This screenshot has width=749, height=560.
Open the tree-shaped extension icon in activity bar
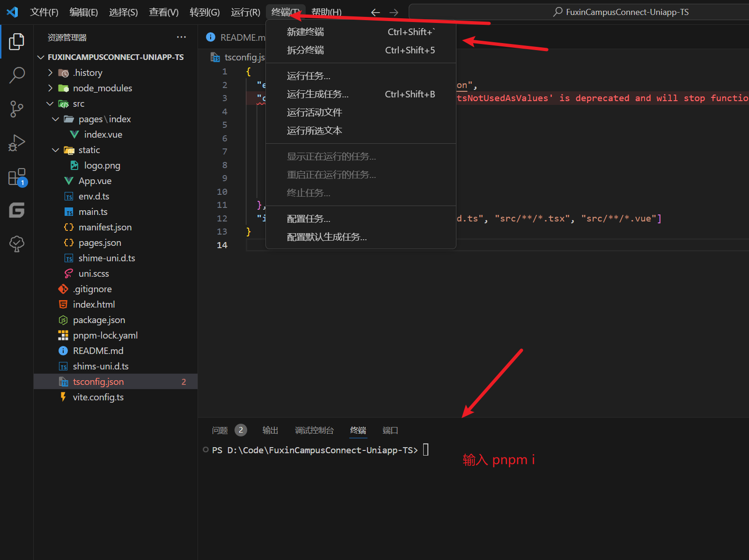(17, 243)
